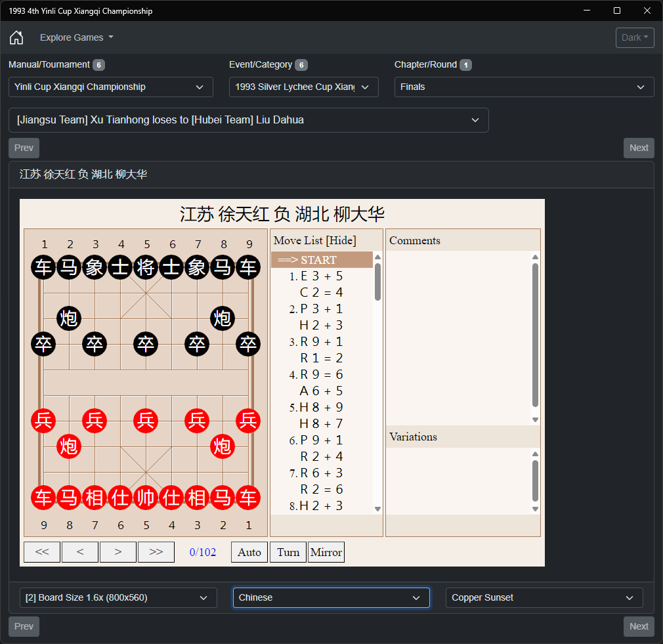Click the black center 卒 pawn on file 5
Image resolution: width=663 pixels, height=644 pixels.
tap(146, 344)
